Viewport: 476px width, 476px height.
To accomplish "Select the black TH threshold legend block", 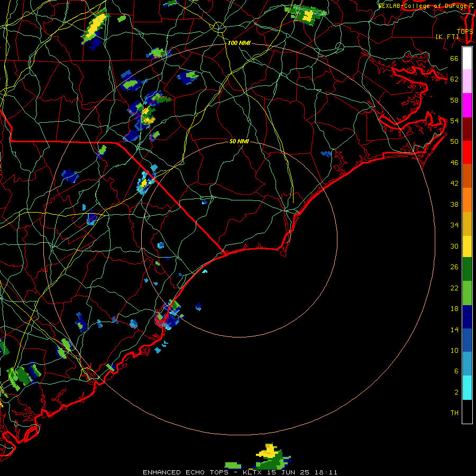I will click(467, 411).
